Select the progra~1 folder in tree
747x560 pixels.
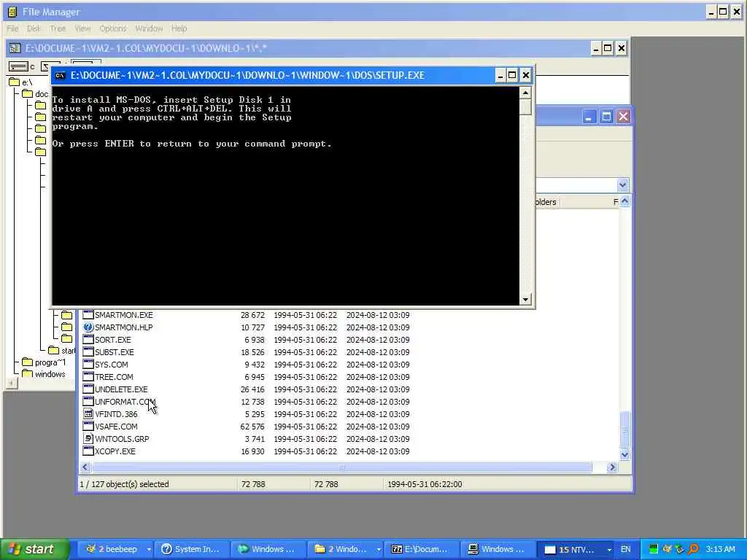tap(44, 362)
